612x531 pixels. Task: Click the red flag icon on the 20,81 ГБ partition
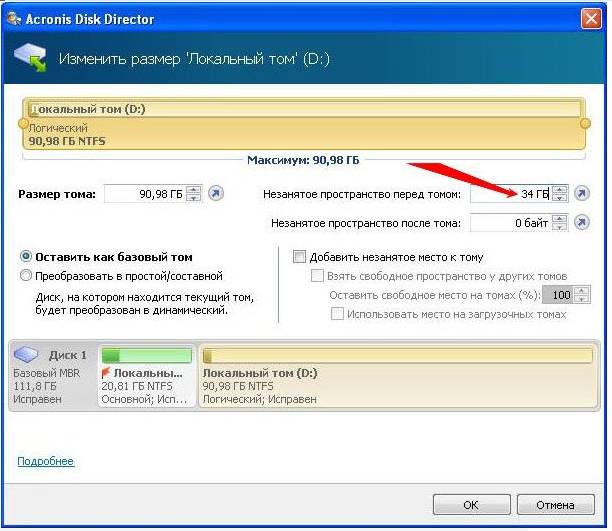[106, 372]
